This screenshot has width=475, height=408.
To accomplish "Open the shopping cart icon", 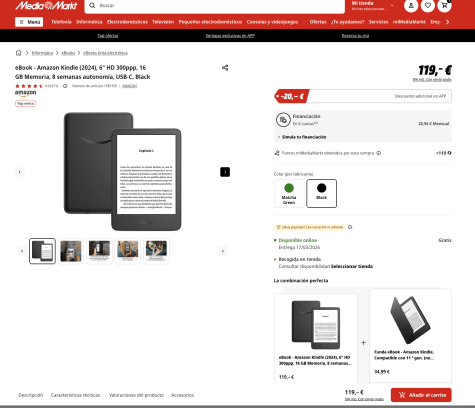I will pyautogui.click(x=444, y=5).
